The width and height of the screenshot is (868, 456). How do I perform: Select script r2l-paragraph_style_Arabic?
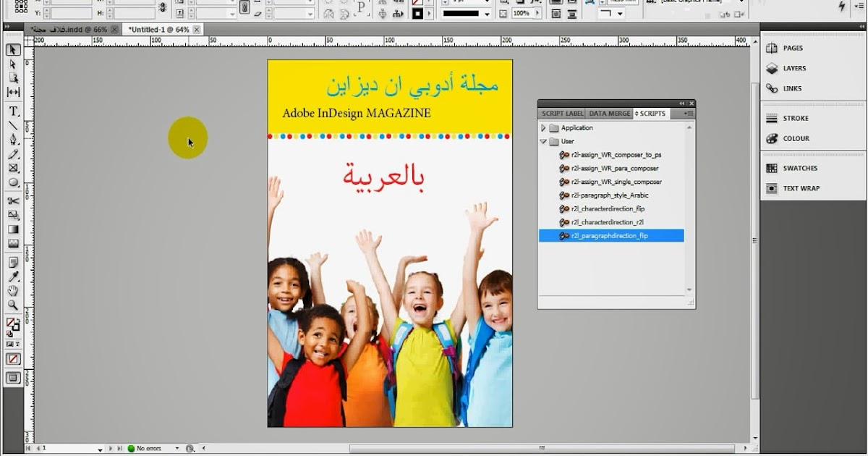pyautogui.click(x=610, y=195)
